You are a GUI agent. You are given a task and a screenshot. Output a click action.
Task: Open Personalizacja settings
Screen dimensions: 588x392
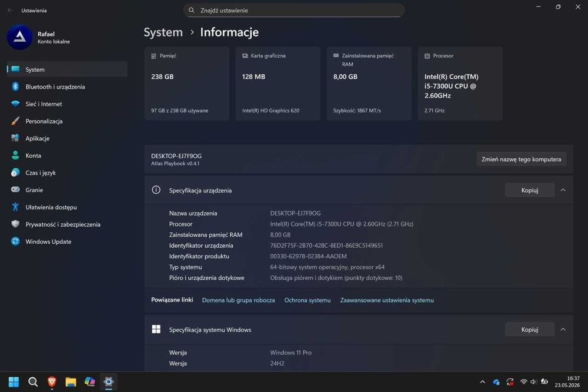click(67, 121)
